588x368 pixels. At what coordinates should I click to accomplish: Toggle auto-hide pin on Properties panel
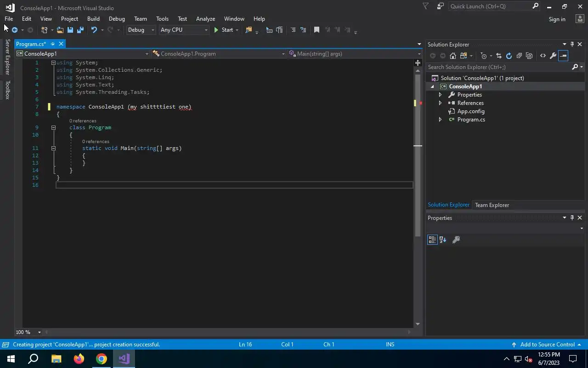click(572, 218)
